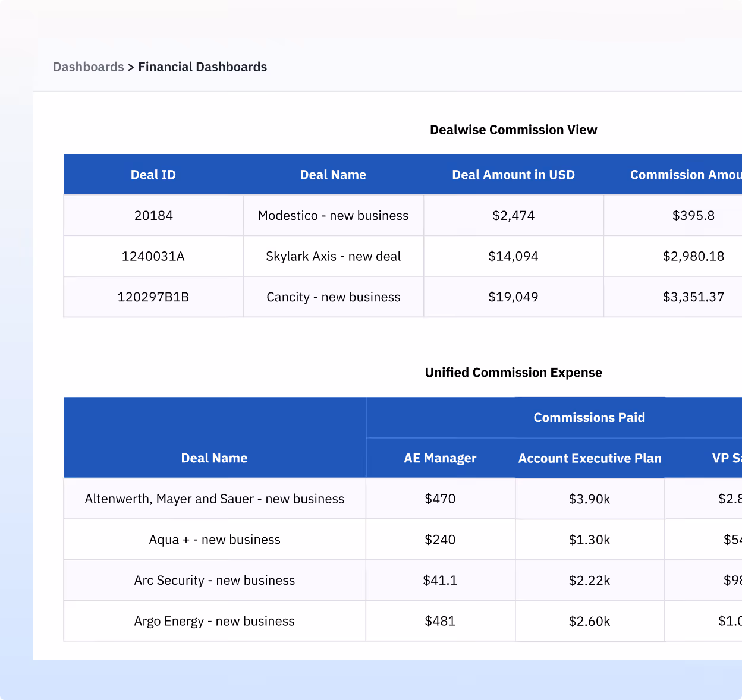Click the $240 AE Manager value

point(440,540)
